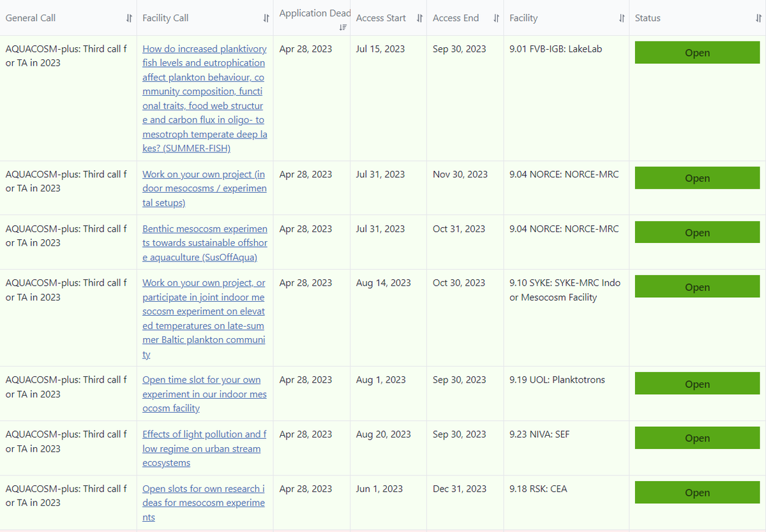The image size is (766, 532).
Task: Click Apr 28, 2023 deadline in CEA row
Action: (306, 489)
